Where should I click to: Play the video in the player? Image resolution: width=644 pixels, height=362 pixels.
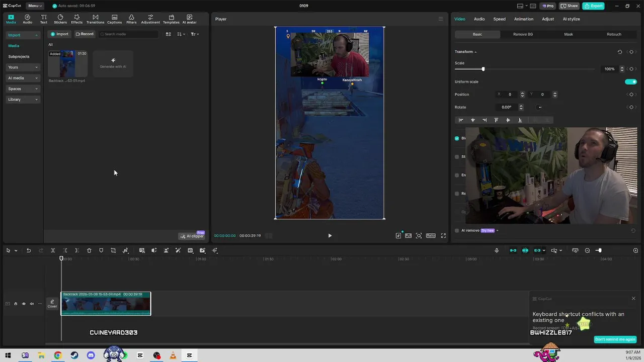point(330,235)
